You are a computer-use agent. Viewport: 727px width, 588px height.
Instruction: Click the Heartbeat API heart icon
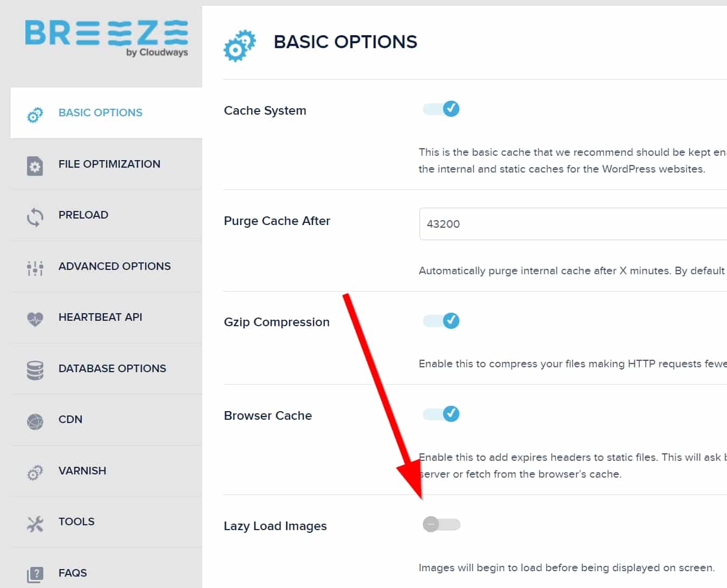35,319
